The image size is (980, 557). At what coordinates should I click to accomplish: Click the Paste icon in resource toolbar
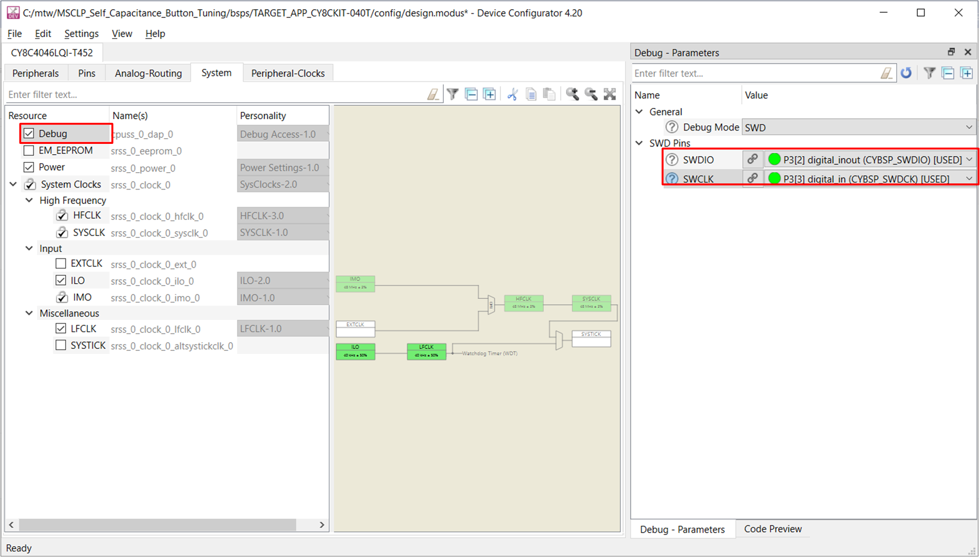[549, 94]
